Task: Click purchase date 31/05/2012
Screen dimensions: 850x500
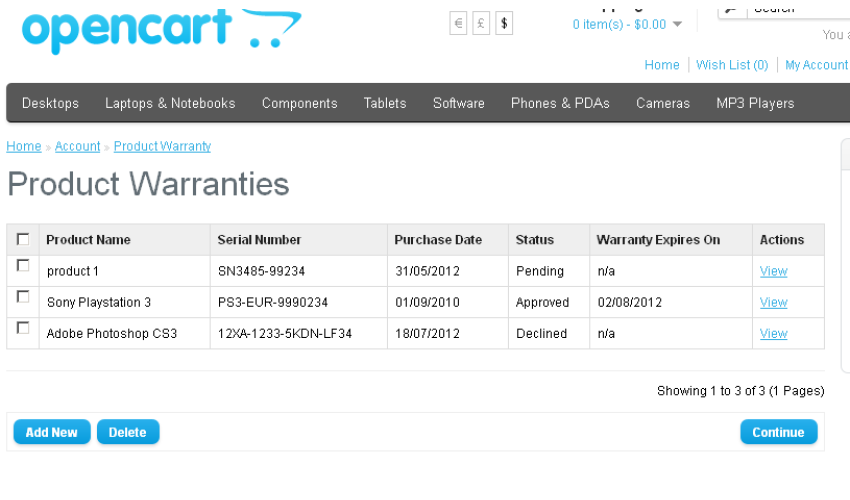Action: pos(427,271)
